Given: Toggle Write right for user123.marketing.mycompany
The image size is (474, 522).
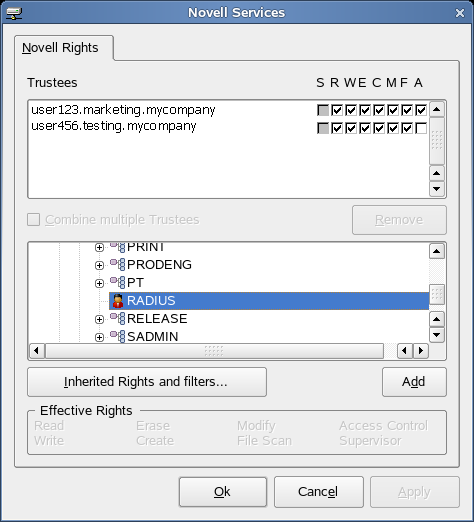Looking at the screenshot, I should 351,110.
